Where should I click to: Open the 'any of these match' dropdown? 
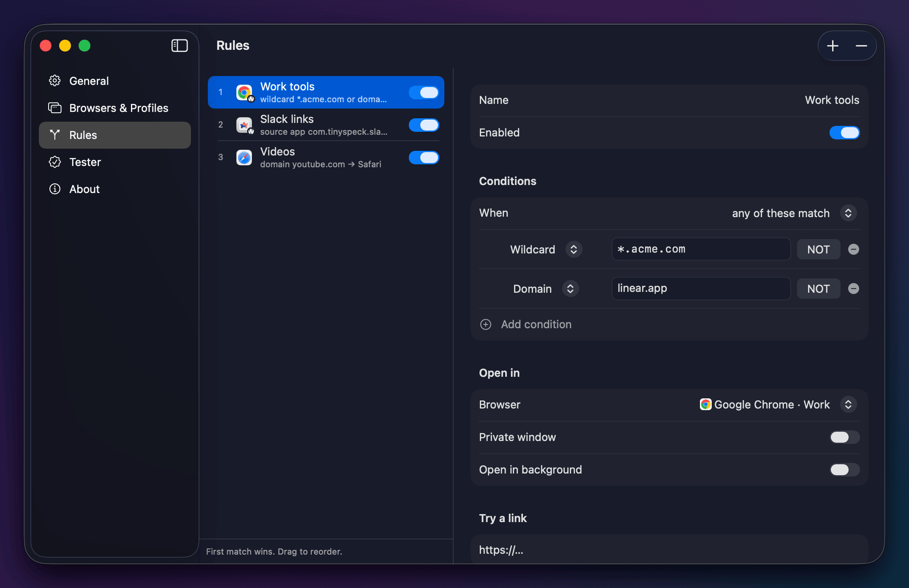point(794,213)
